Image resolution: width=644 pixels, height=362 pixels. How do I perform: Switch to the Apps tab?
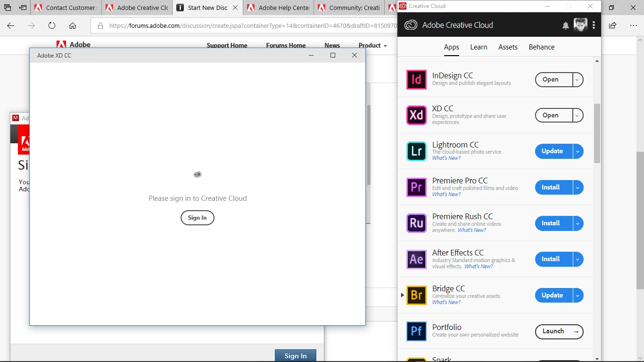tap(451, 47)
